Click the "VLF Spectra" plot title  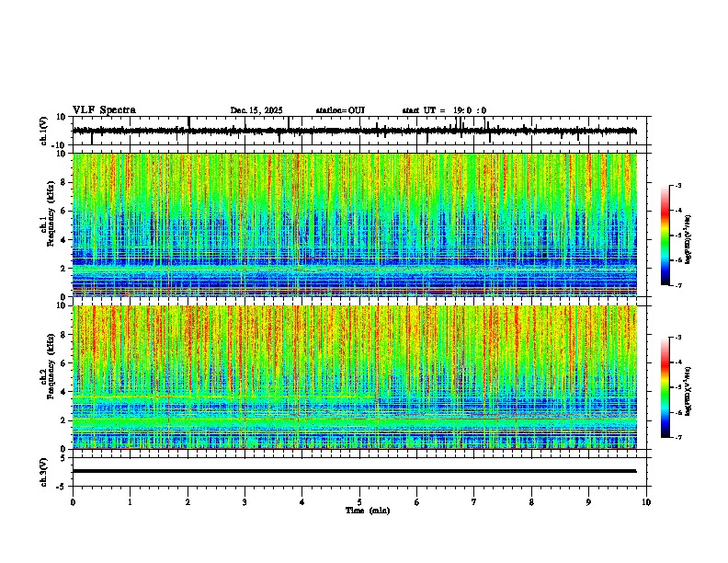(x=104, y=110)
